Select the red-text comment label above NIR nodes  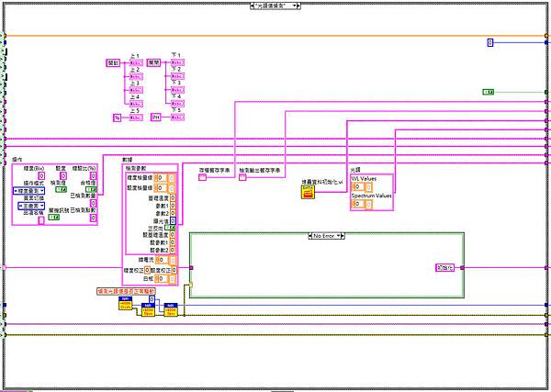click(x=126, y=291)
